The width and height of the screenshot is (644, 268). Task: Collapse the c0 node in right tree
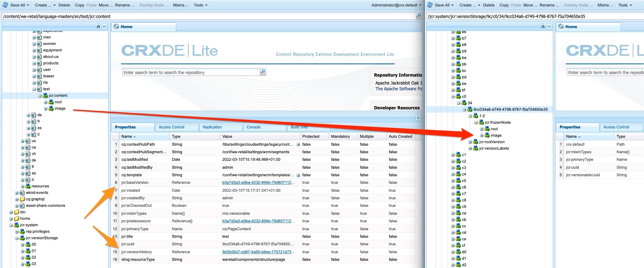[453, 97]
